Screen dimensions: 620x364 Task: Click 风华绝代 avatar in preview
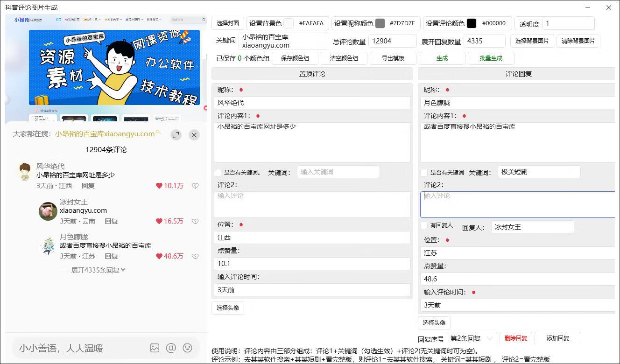[25, 171]
